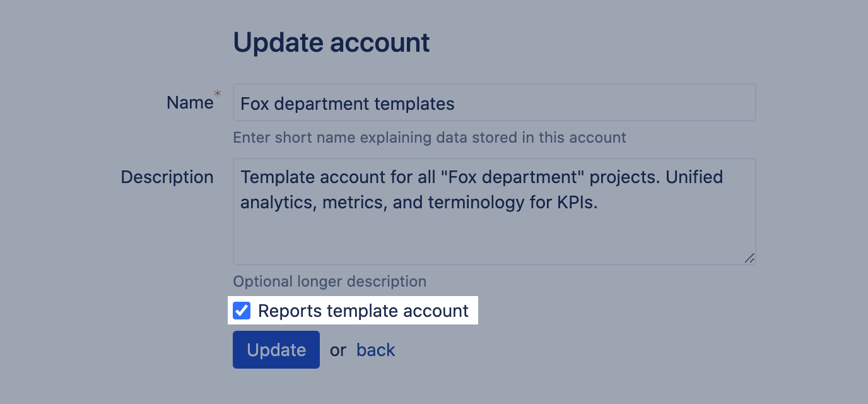The width and height of the screenshot is (868, 404).
Task: Click the Description field label
Action: click(167, 177)
